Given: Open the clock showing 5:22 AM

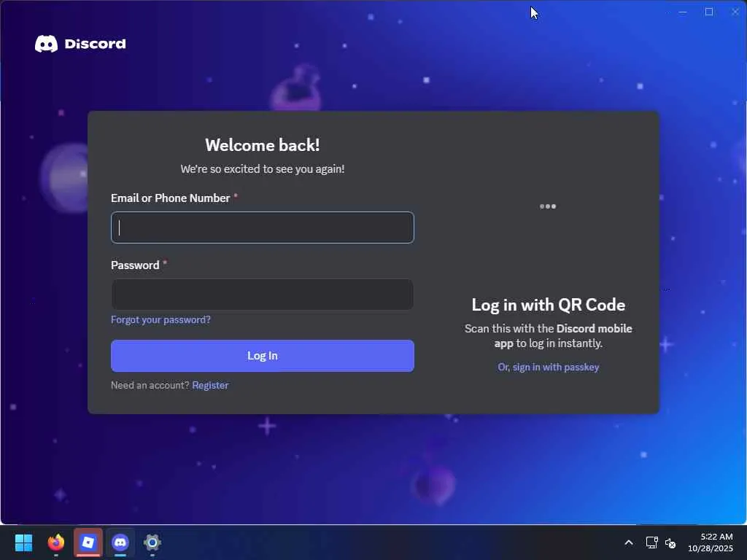Looking at the screenshot, I should [x=711, y=542].
